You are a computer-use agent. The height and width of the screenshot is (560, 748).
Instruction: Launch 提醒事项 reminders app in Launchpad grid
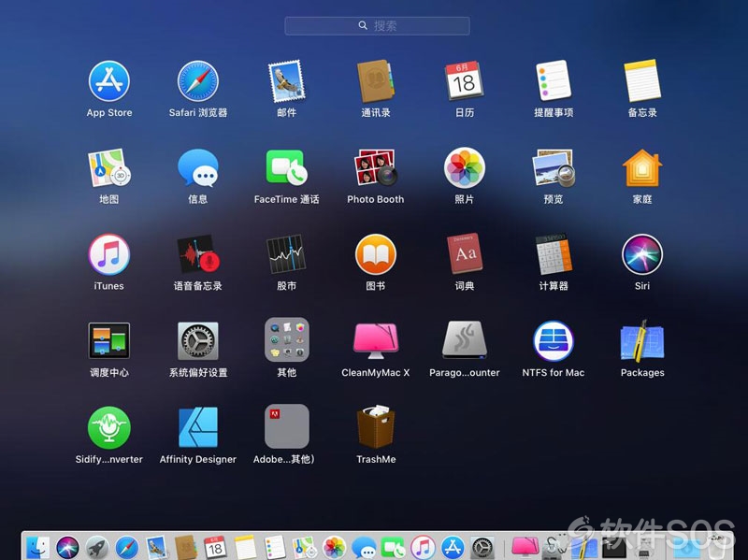coord(554,80)
